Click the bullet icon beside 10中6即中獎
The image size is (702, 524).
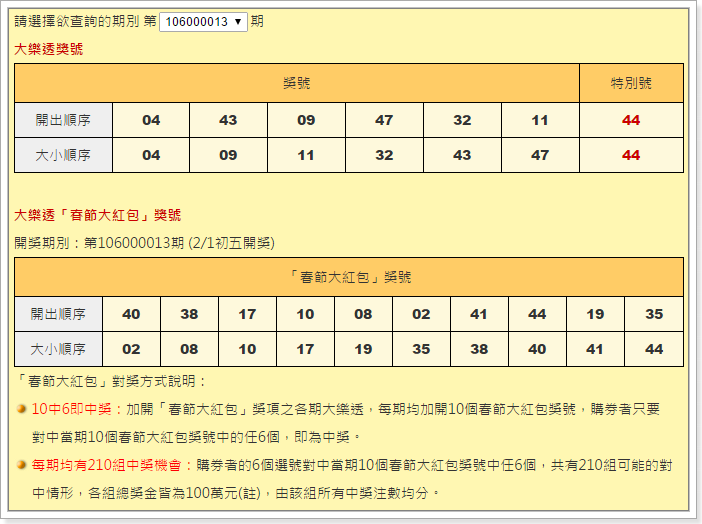(x=22, y=409)
